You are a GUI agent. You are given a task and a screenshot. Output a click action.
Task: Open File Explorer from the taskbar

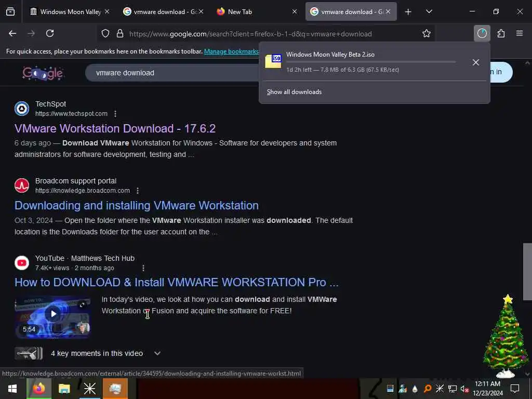pos(64,389)
